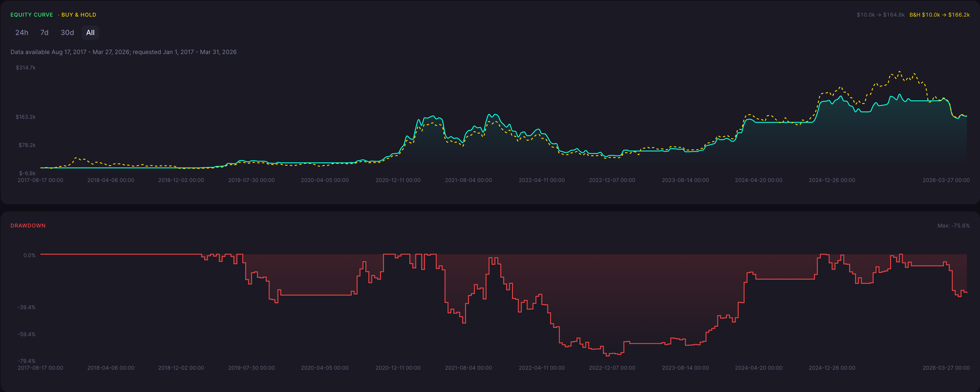Click the EQUITY CURVE legend label
The height and width of the screenshot is (392, 980).
[x=32, y=15]
